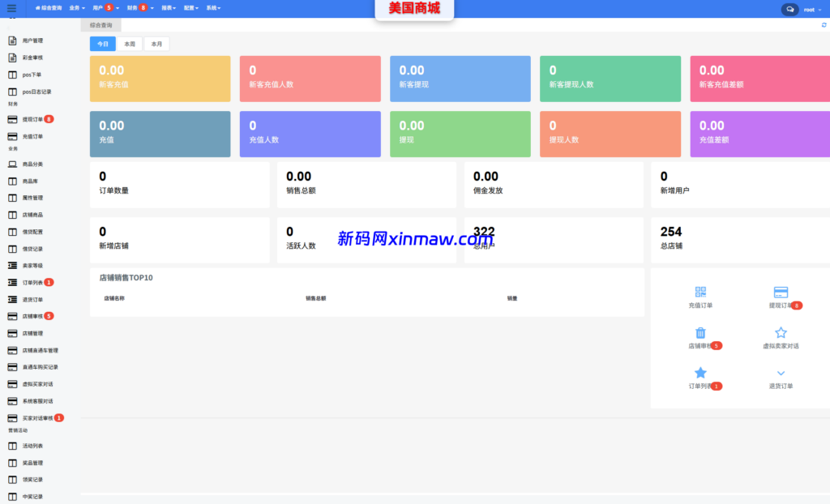Open 订单列表 in the left sidebar

click(x=32, y=283)
